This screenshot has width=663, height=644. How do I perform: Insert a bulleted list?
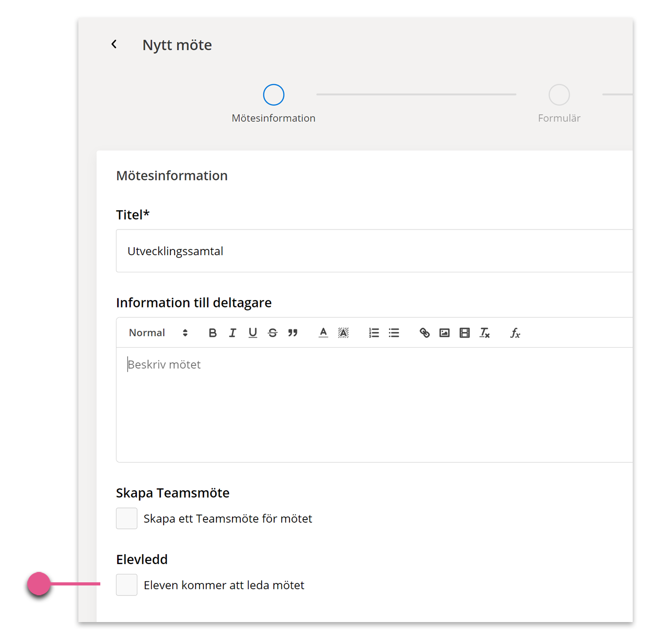pos(394,333)
